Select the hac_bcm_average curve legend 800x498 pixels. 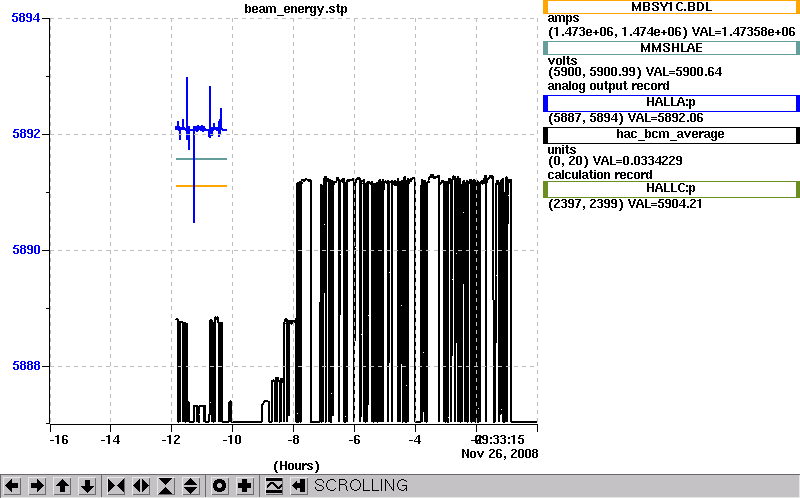tap(671, 135)
